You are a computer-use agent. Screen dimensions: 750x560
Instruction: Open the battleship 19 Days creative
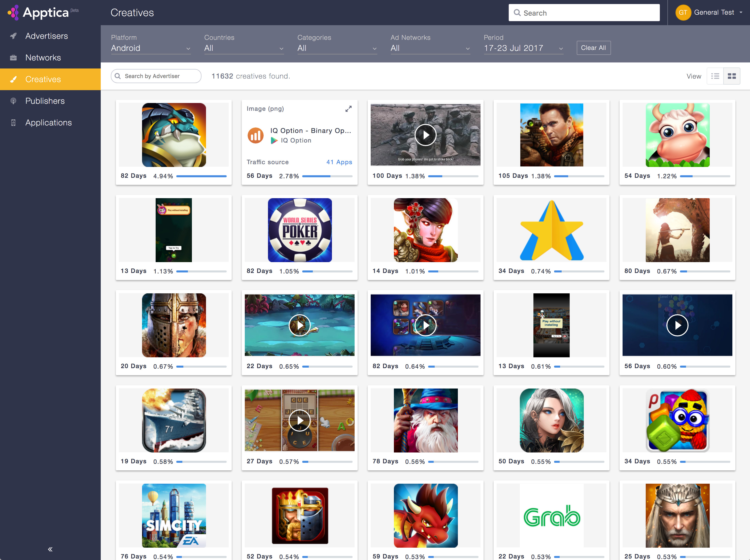click(174, 420)
